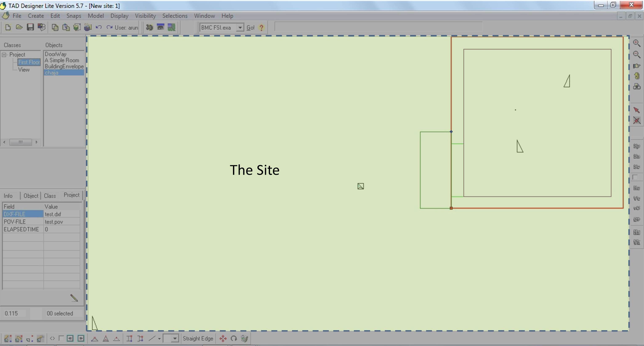Click the DXF-FILE field row
This screenshot has width=644, height=346.
tap(41, 214)
